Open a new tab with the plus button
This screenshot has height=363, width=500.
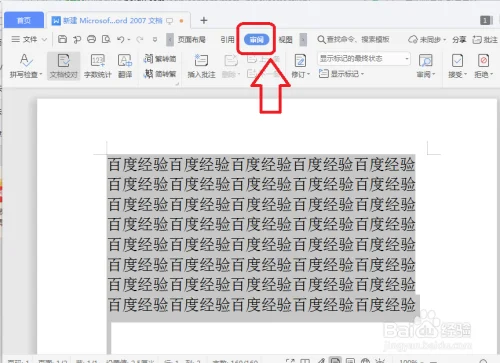click(x=204, y=21)
